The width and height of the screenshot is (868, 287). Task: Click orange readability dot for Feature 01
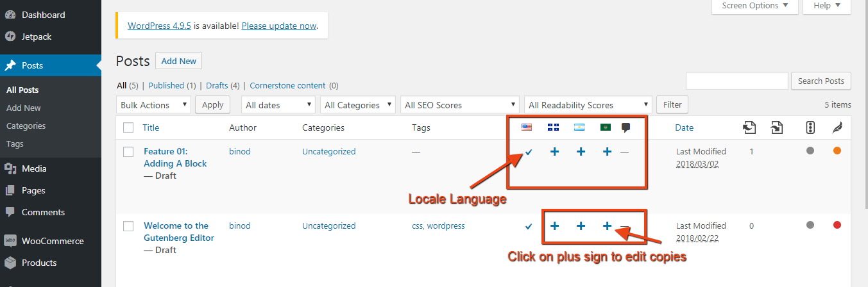tap(837, 151)
